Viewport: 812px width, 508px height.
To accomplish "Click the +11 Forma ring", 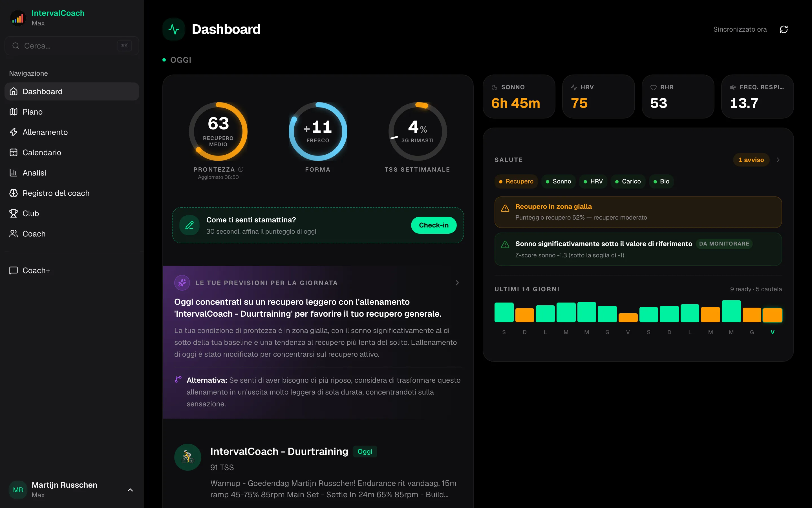I will tap(318, 131).
